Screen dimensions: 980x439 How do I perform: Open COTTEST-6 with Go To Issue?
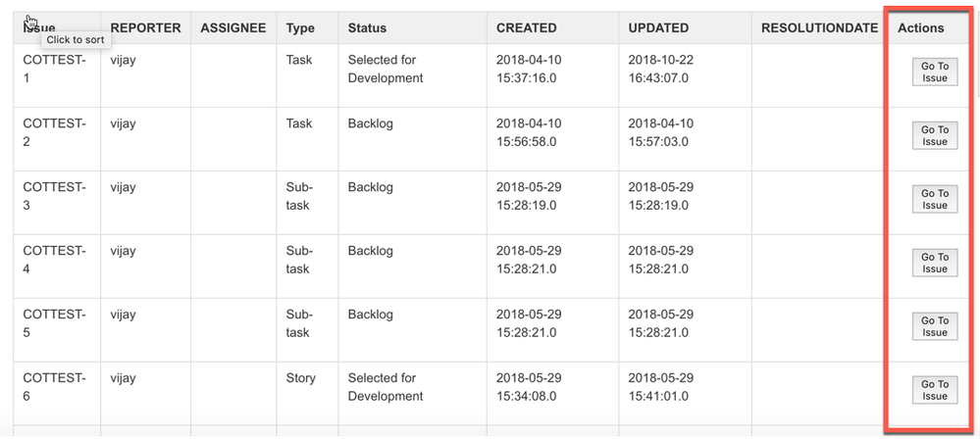coord(934,390)
